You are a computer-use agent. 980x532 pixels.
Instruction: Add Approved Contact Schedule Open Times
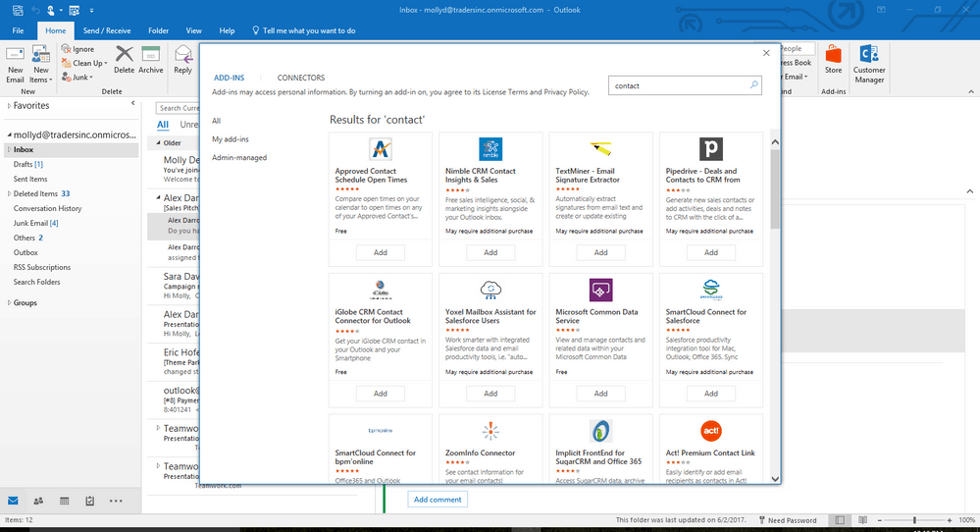pyautogui.click(x=380, y=252)
